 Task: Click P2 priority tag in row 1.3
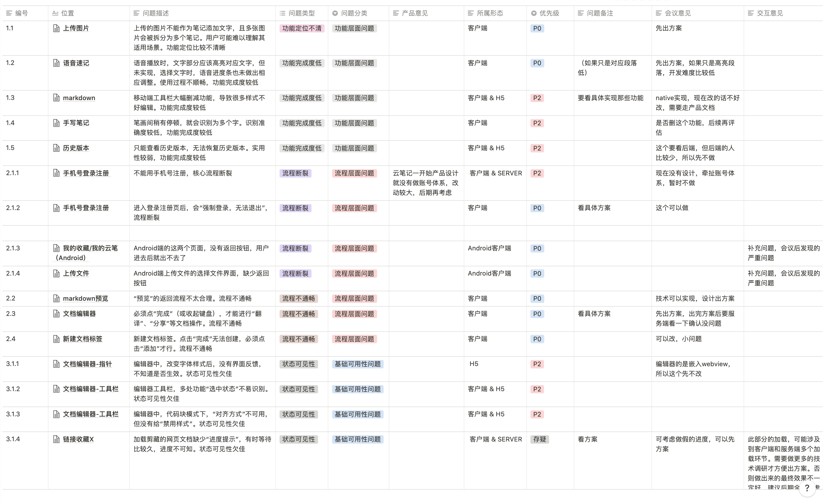point(537,98)
